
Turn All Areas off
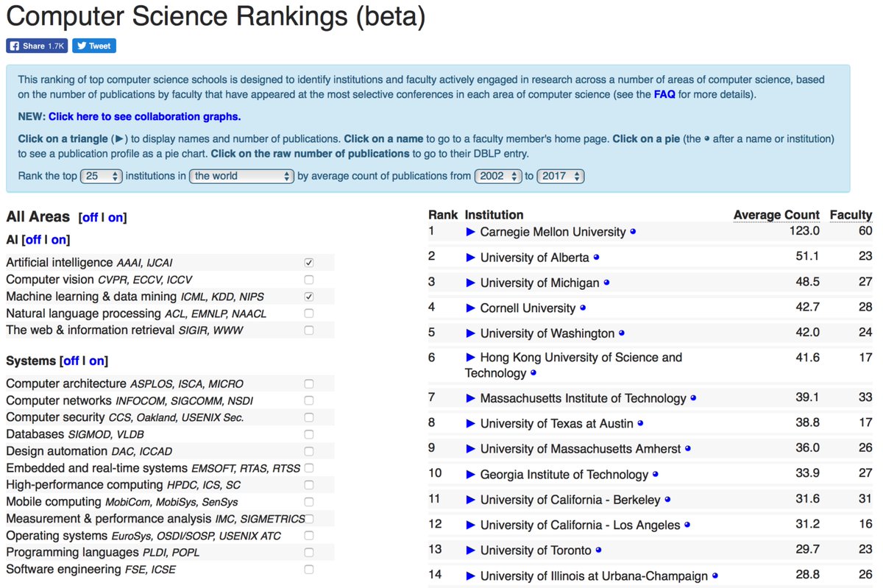[x=90, y=218]
